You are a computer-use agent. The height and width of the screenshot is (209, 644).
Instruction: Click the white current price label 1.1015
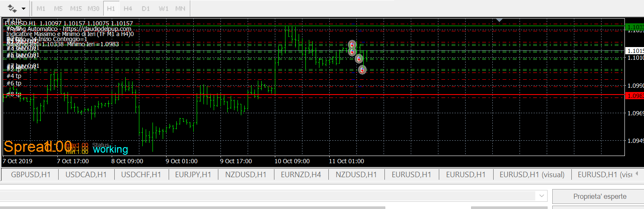635,51
